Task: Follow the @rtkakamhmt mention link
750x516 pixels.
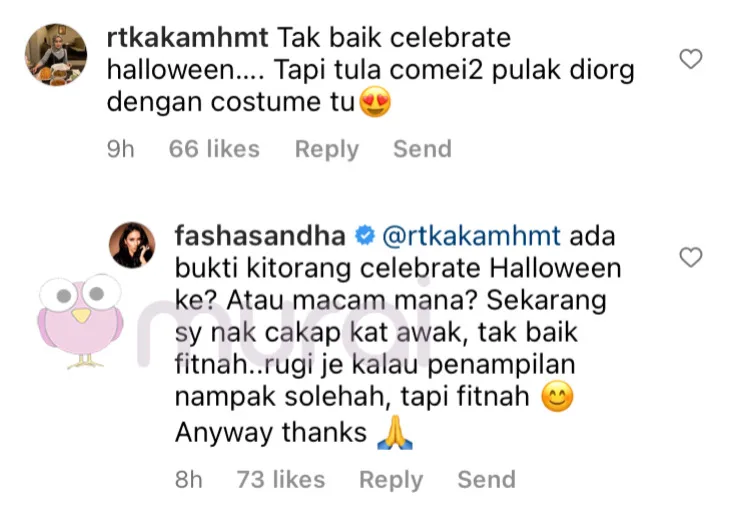Action: [x=471, y=236]
